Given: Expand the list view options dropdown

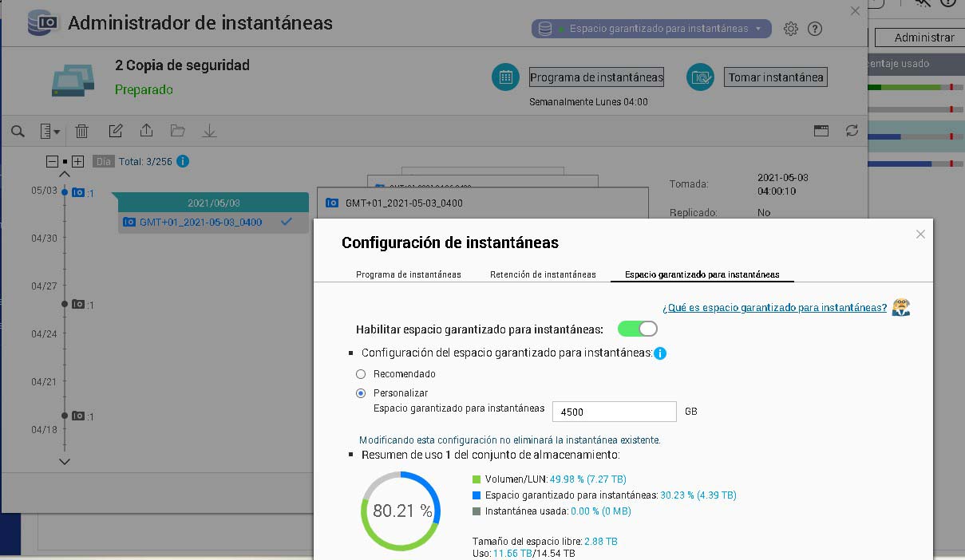Looking at the screenshot, I should (x=50, y=131).
